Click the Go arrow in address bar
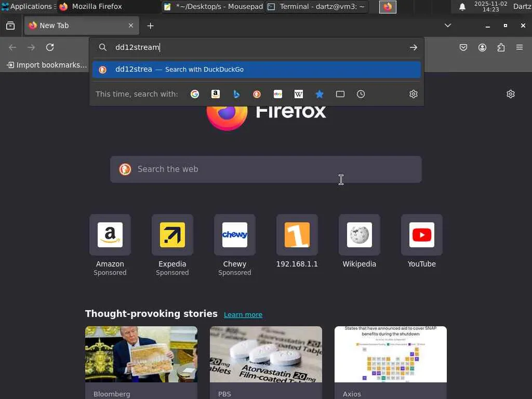 (x=413, y=47)
